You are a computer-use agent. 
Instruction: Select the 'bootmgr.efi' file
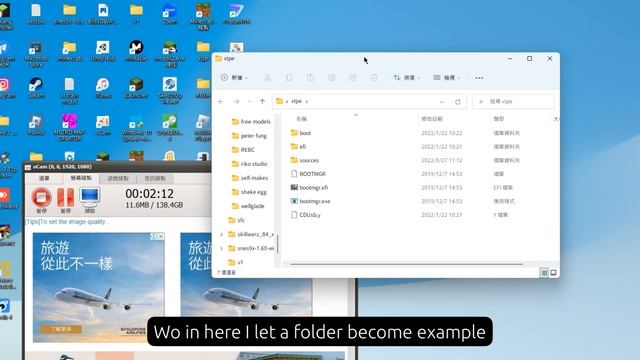click(309, 187)
